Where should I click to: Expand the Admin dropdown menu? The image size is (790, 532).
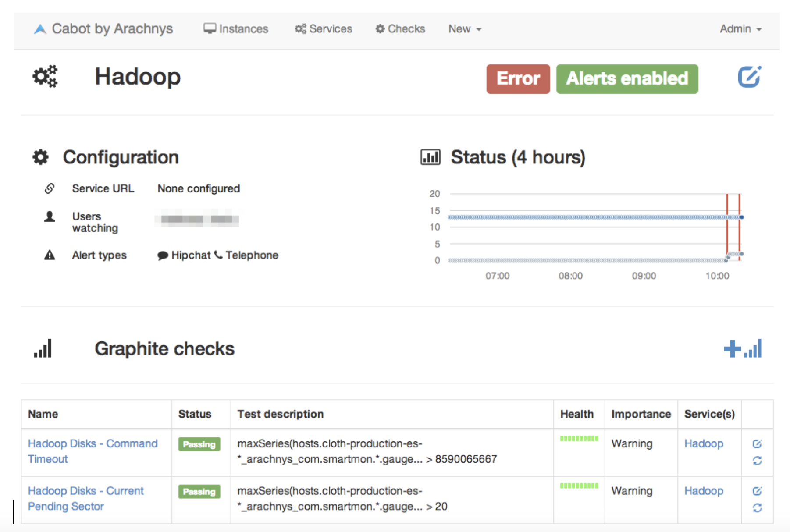[x=740, y=29]
